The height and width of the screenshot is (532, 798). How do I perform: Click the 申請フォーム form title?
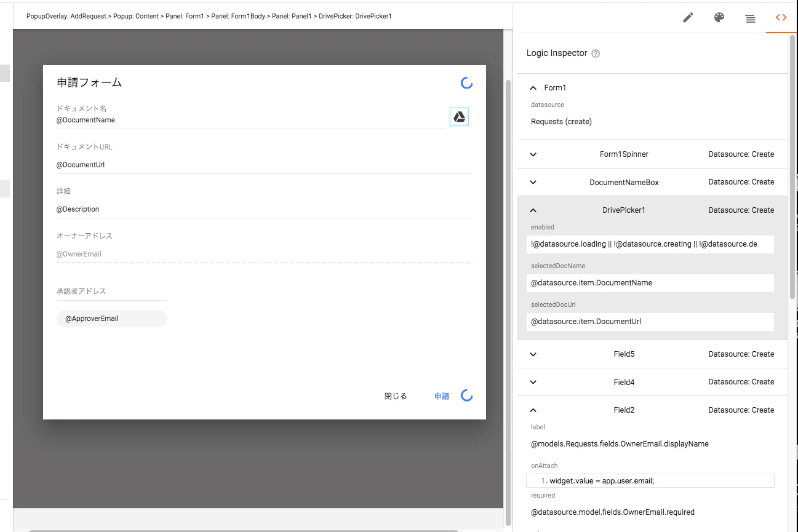click(x=89, y=82)
